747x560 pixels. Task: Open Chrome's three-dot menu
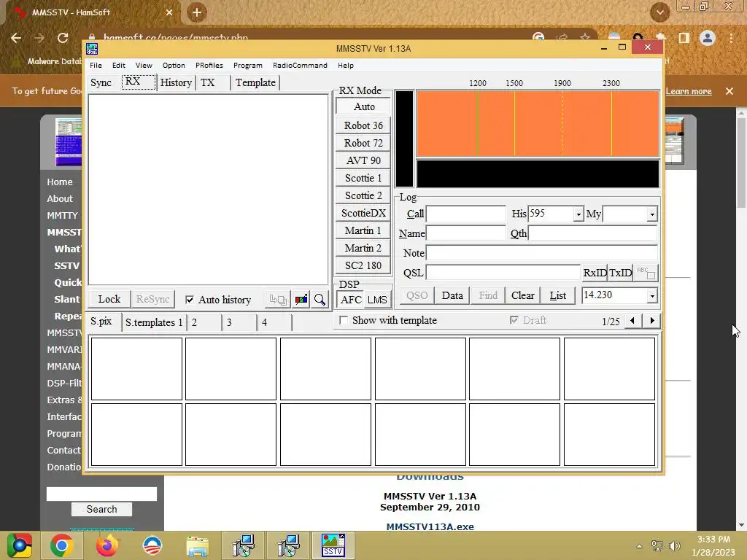731,38
